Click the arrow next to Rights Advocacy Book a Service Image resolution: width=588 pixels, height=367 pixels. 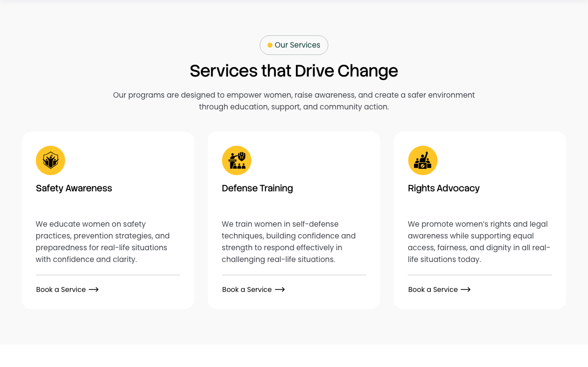pyautogui.click(x=465, y=289)
